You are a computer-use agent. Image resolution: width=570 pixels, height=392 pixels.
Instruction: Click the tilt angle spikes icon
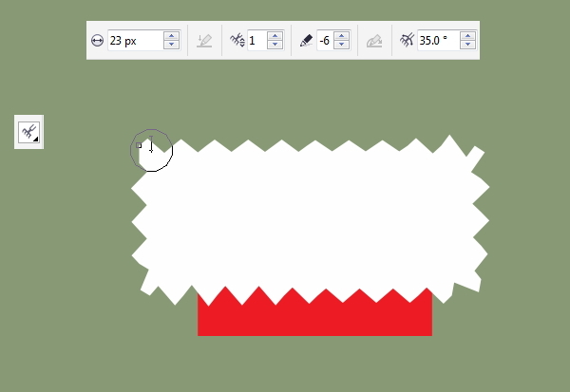coord(408,40)
